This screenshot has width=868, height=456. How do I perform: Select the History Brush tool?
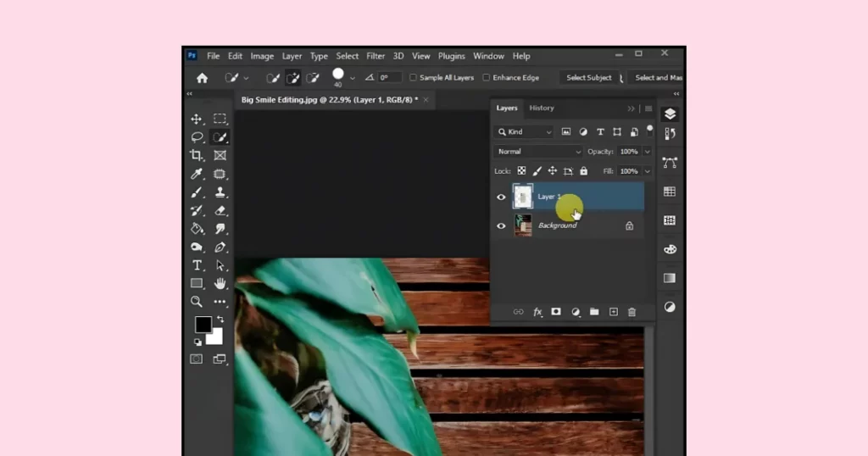[x=197, y=210]
